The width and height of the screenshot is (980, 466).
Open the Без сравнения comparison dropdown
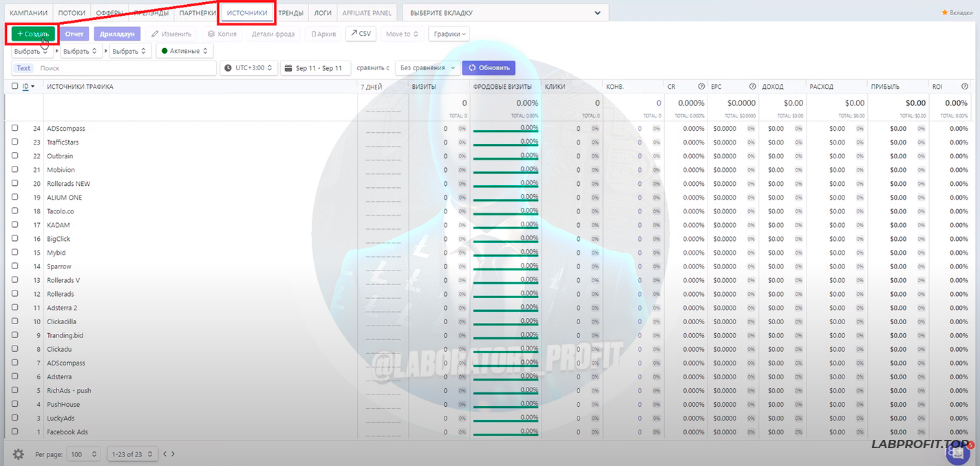click(427, 68)
